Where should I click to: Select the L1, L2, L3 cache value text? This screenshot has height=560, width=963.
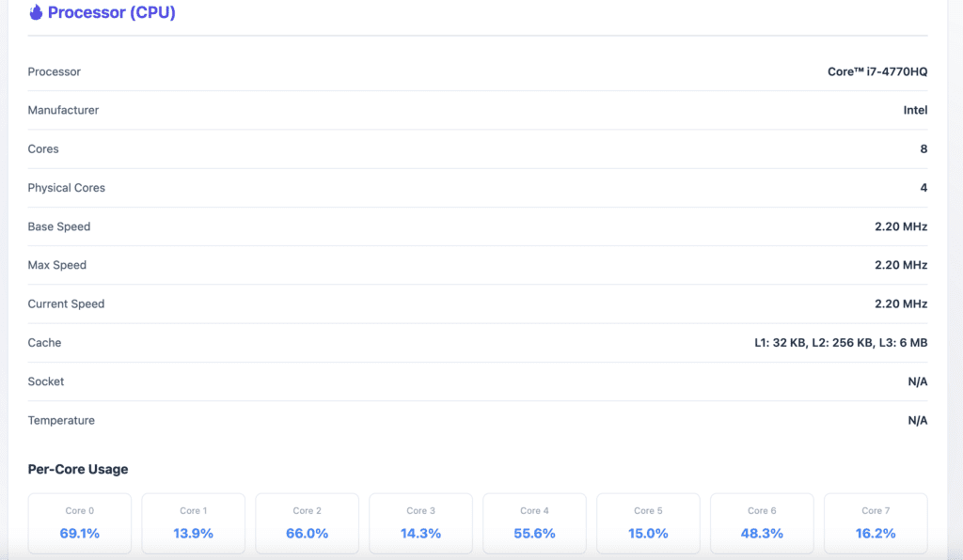tap(841, 343)
